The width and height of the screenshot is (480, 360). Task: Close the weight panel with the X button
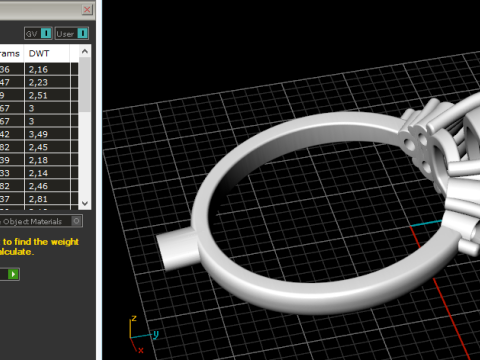pos(87,10)
